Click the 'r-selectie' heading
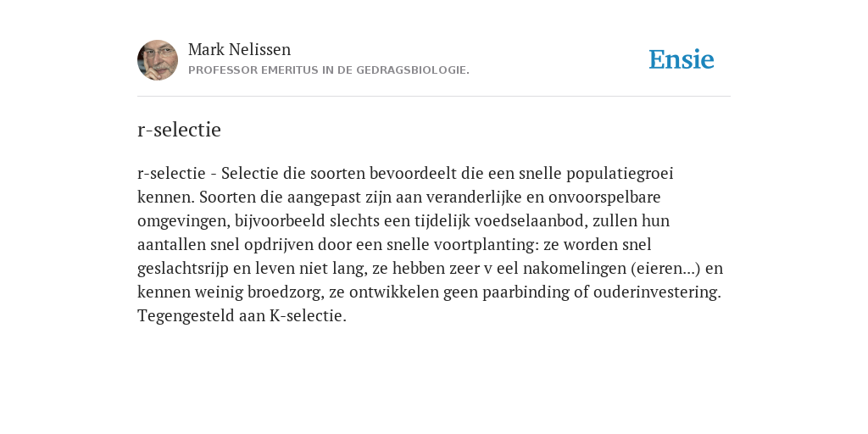The image size is (868, 434). 180,130
